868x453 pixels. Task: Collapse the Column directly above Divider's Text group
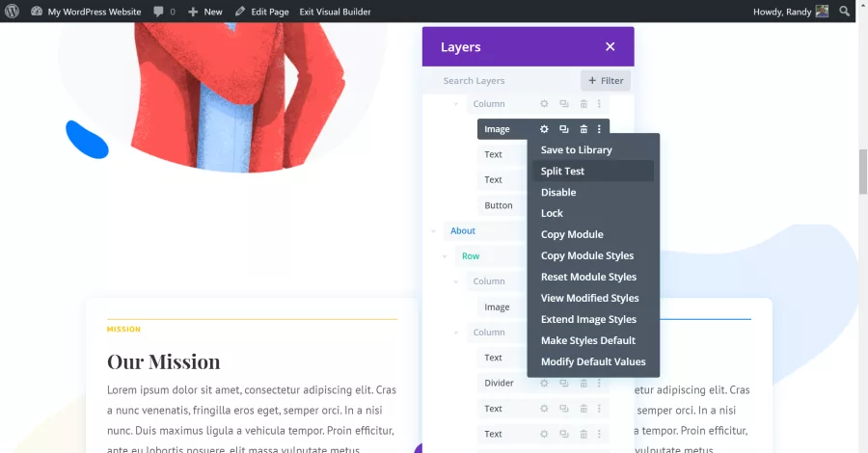tap(455, 333)
